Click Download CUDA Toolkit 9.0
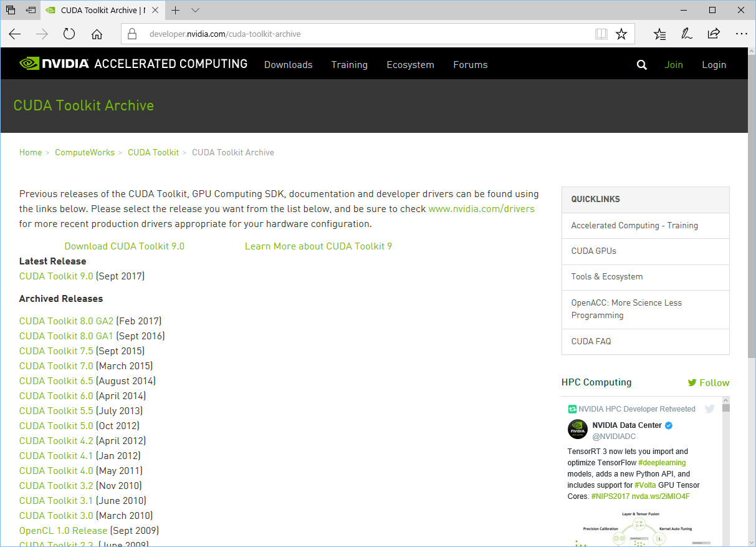This screenshot has height=547, width=756. (125, 246)
